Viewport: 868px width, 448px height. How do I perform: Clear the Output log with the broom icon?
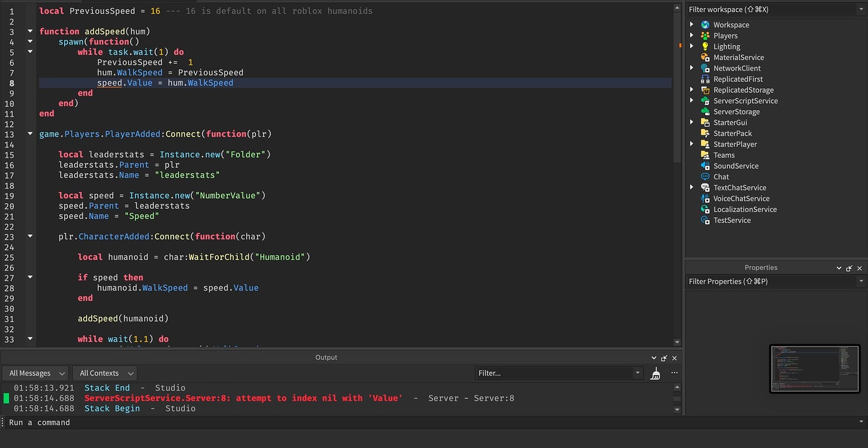click(x=655, y=374)
